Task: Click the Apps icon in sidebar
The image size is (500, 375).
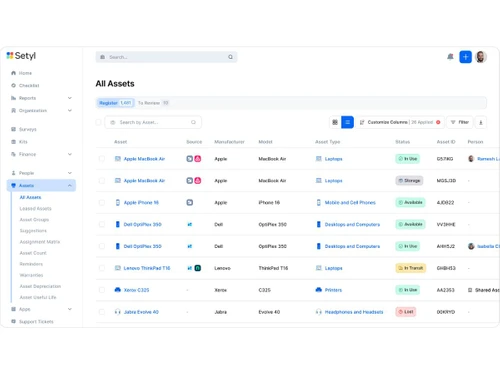Action: (13, 309)
